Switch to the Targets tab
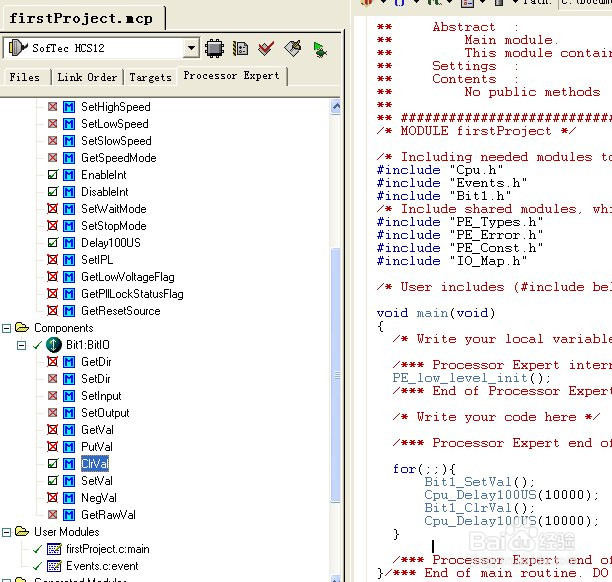This screenshot has width=612, height=582. [x=150, y=77]
